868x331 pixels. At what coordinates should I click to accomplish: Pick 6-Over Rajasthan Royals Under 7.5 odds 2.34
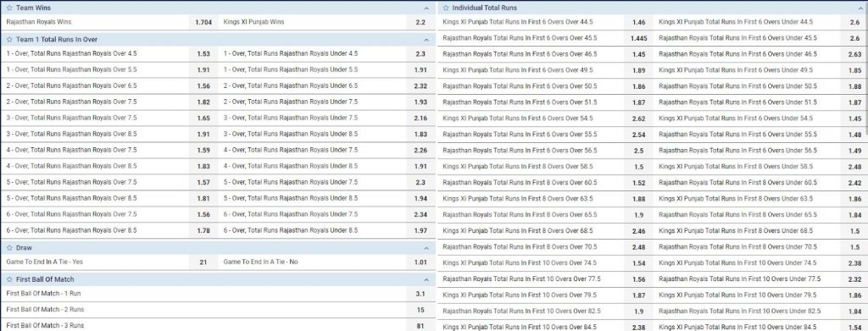(420, 214)
